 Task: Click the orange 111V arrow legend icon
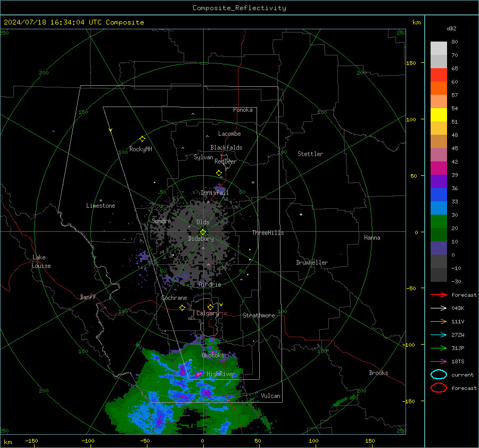[x=439, y=321]
